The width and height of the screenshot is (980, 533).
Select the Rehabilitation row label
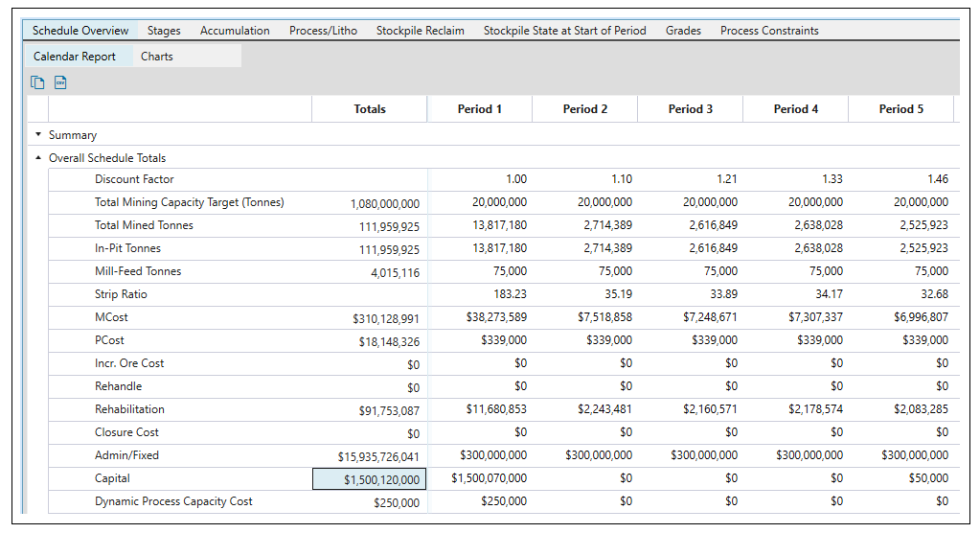tap(129, 409)
